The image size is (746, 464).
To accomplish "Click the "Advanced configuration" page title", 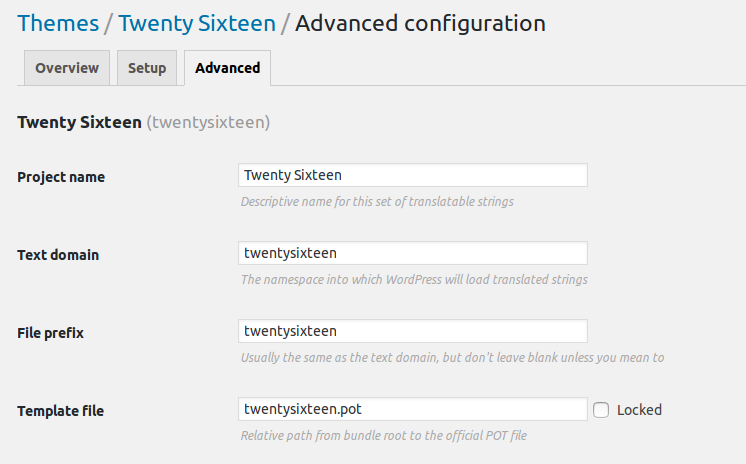I will coord(420,23).
